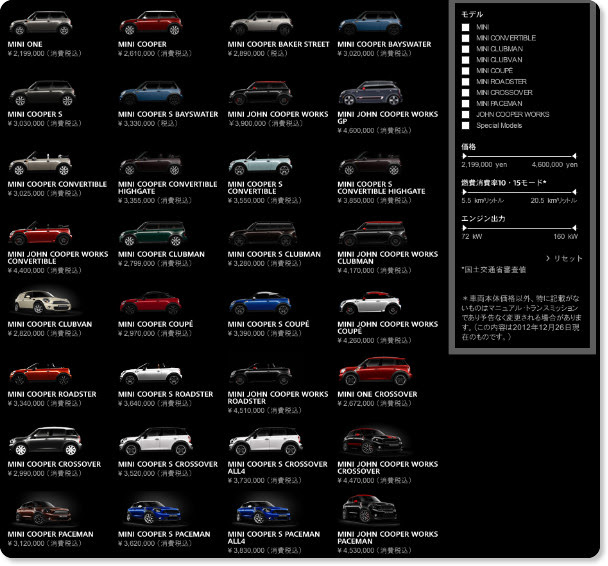Tick the MINI model checkbox
The width and height of the screenshot is (608, 566).
click(x=465, y=27)
